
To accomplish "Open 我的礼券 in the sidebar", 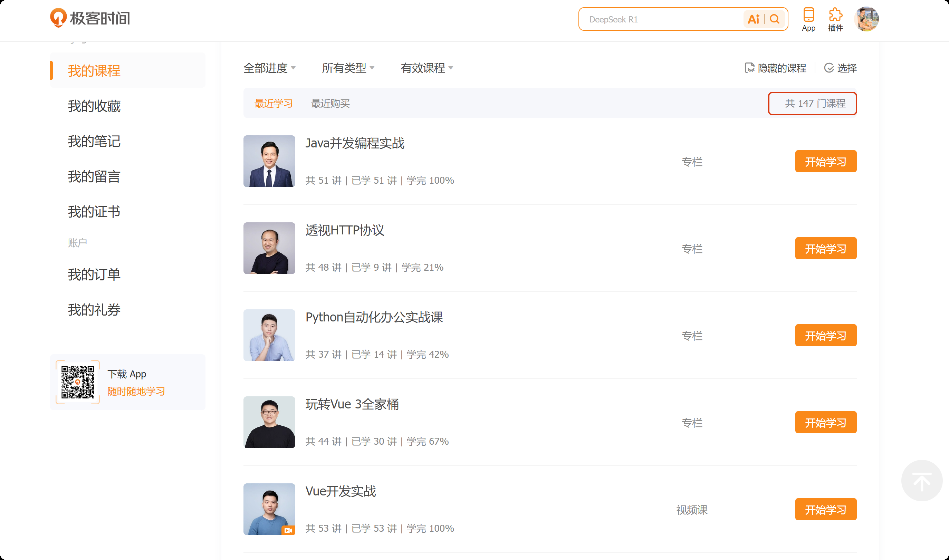I will [94, 310].
